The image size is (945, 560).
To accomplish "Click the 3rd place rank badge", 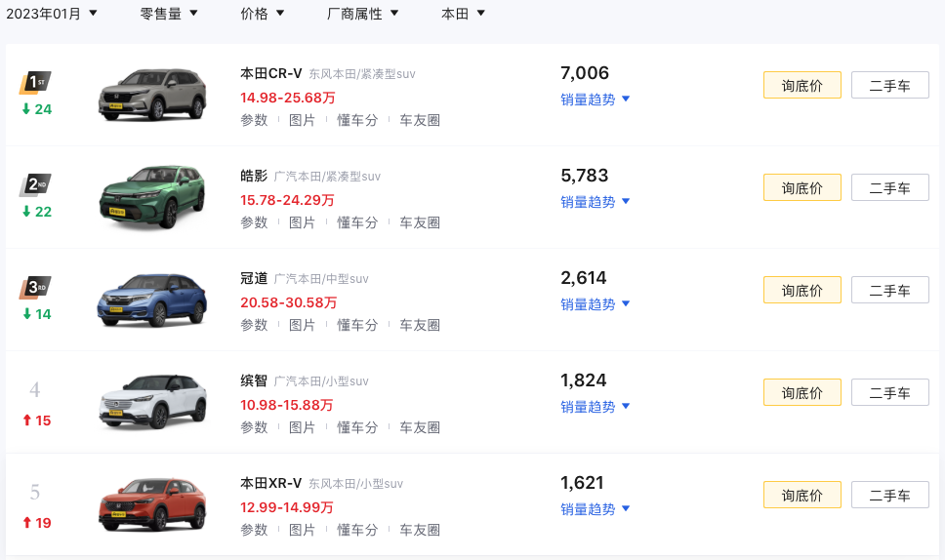I will coord(35,287).
